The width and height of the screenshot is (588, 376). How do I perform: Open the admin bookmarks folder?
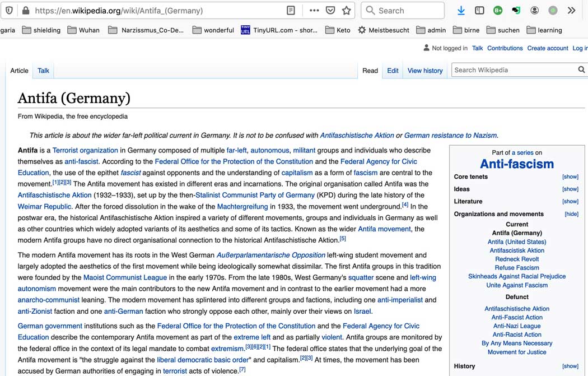[x=431, y=30]
